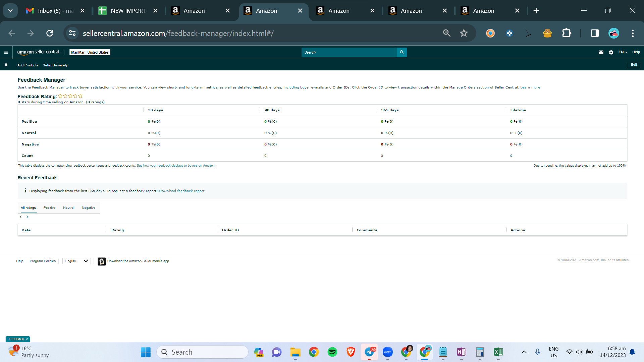644x362 pixels.
Task: Click the Amazon Seller mobile app icon
Action: (x=102, y=261)
